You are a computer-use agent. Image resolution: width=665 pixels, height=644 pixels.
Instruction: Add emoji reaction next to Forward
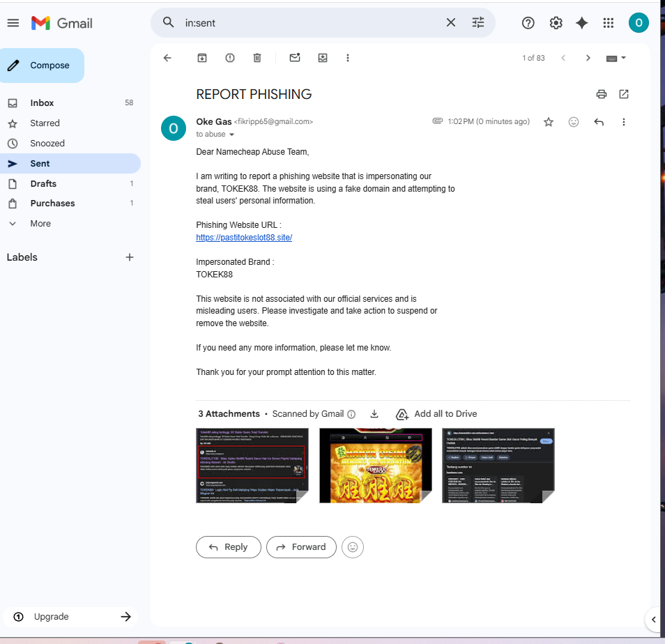click(353, 547)
